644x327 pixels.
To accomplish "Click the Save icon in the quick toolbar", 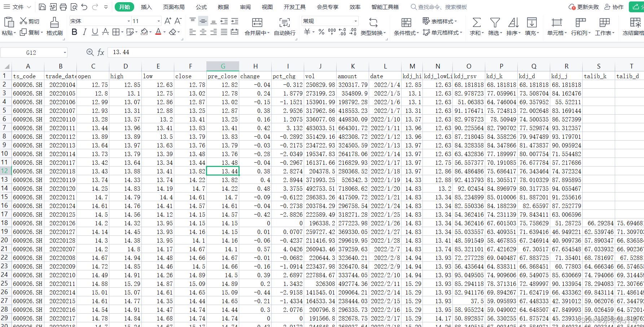I will pos(42,7).
